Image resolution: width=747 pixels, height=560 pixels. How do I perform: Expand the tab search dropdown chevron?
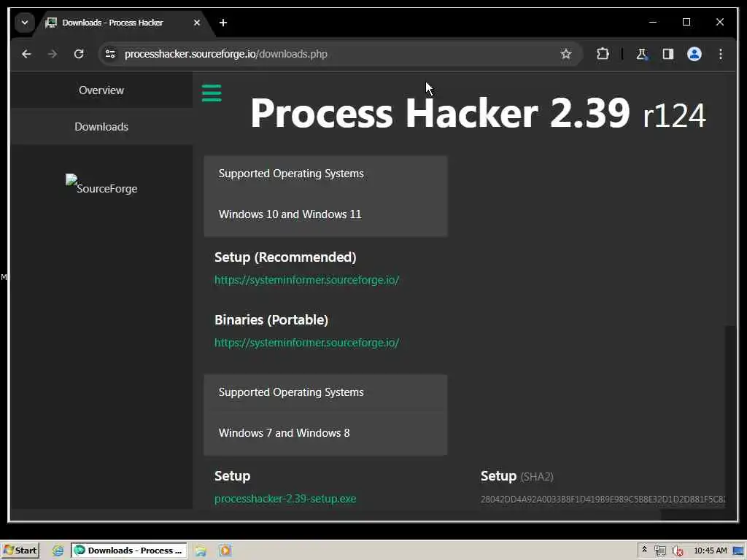(25, 23)
